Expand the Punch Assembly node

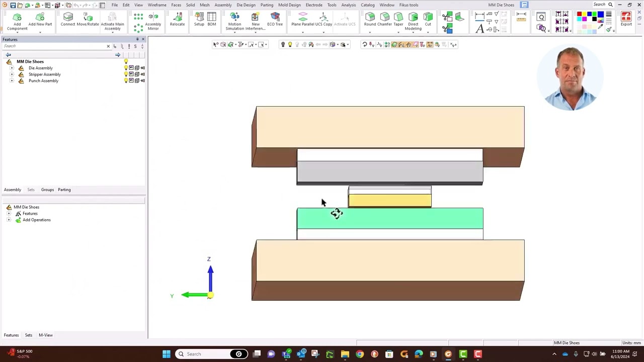(12, 80)
